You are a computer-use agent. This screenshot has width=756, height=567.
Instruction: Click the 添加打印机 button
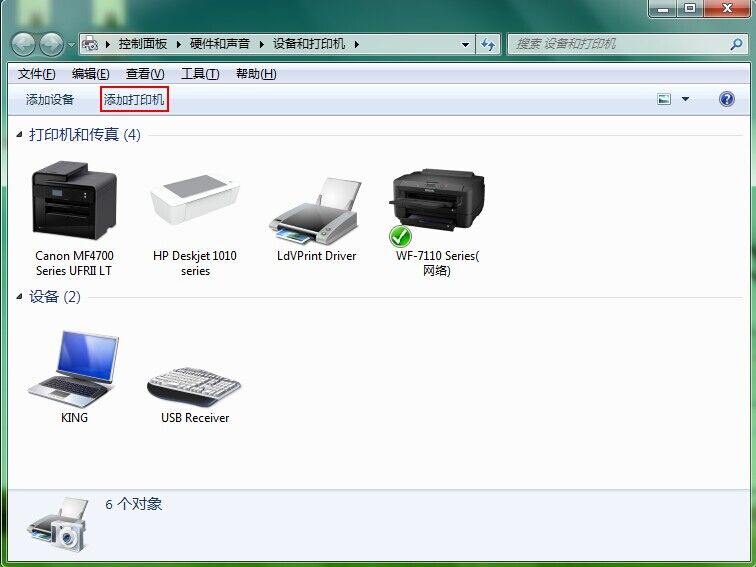pos(134,100)
